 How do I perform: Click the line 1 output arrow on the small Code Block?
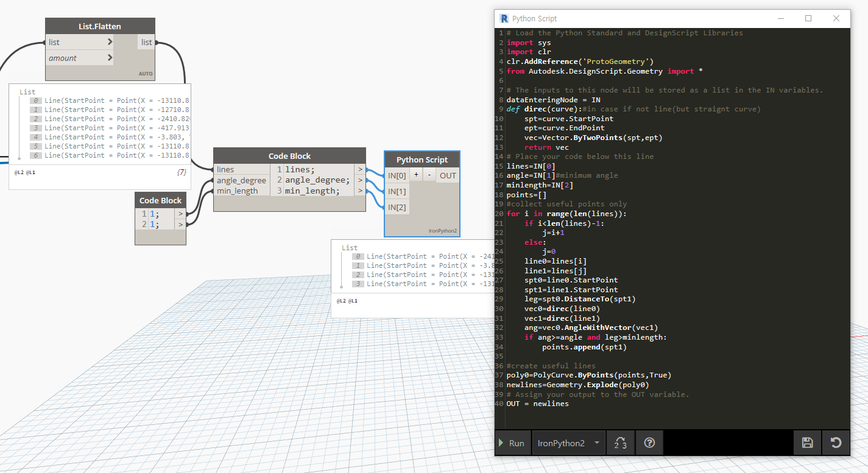coord(180,214)
